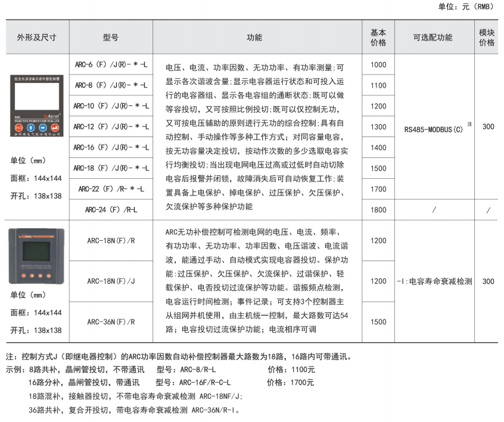Select the ARC-24 (F)/R-L model cell
Viewport: 504px width, 422px height.
click(x=111, y=210)
